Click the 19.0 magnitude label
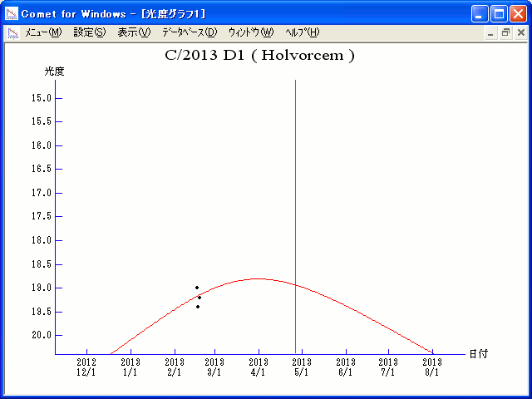This screenshot has height=399, width=532. 42,288
